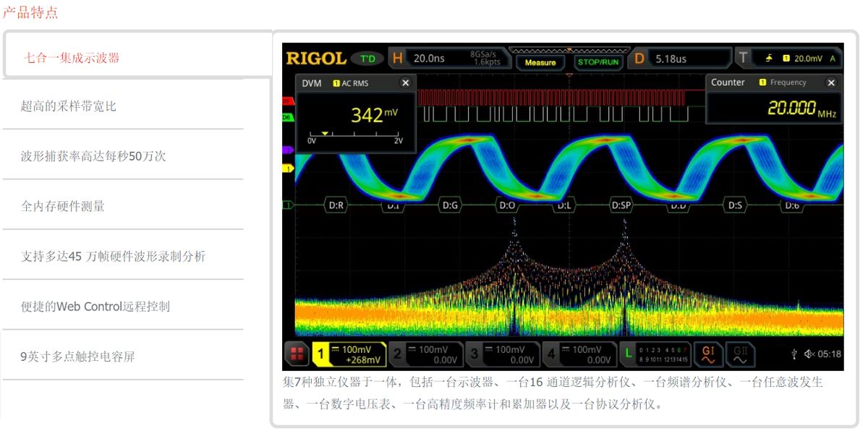Click the muted speaker icon
The width and height of the screenshot is (868, 431).
tap(809, 354)
